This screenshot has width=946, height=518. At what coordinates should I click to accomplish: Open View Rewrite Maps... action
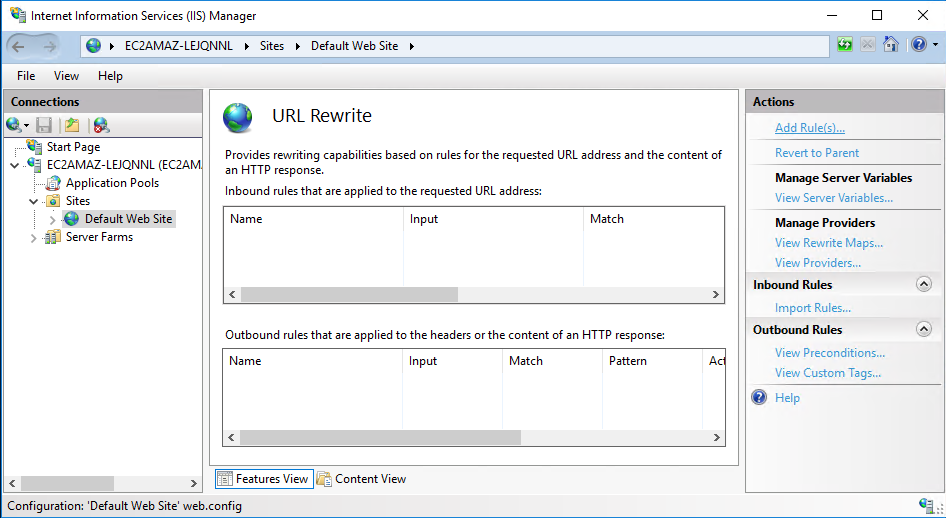coord(828,243)
